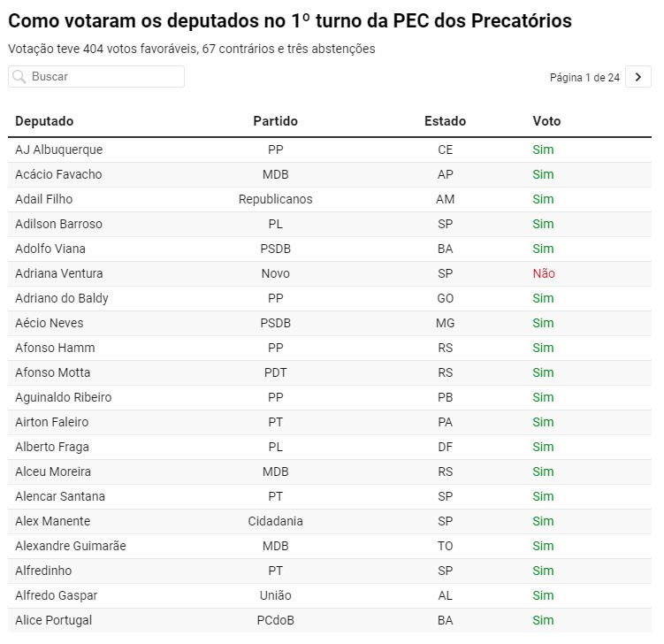Click Alice Portugal in last row
Screen dimensions: 664x644
[53, 621]
